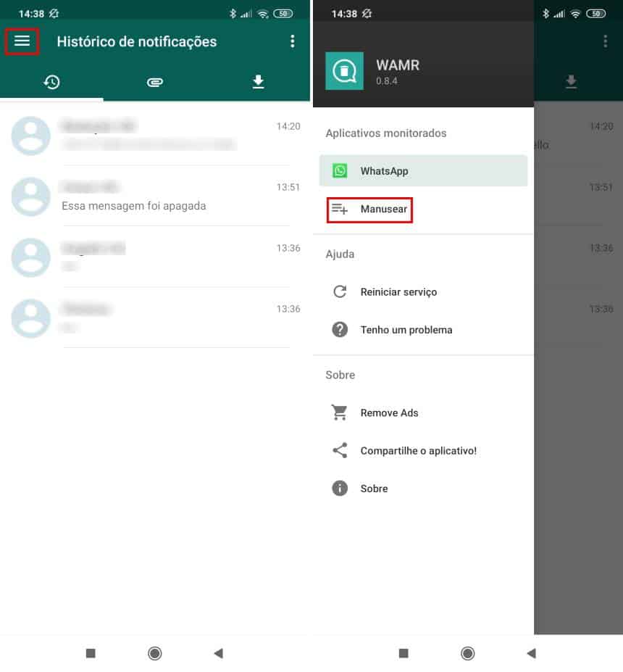
Task: Open the conversation received at 14:20
Action: 155,136
